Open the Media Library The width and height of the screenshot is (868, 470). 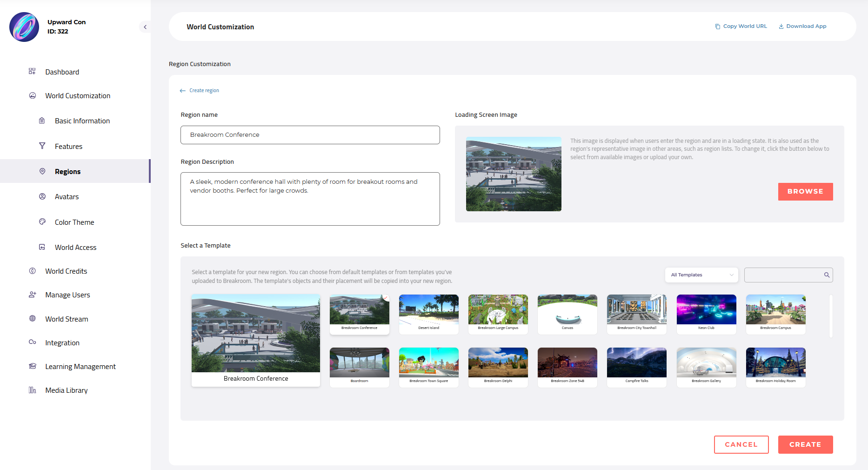pos(67,390)
